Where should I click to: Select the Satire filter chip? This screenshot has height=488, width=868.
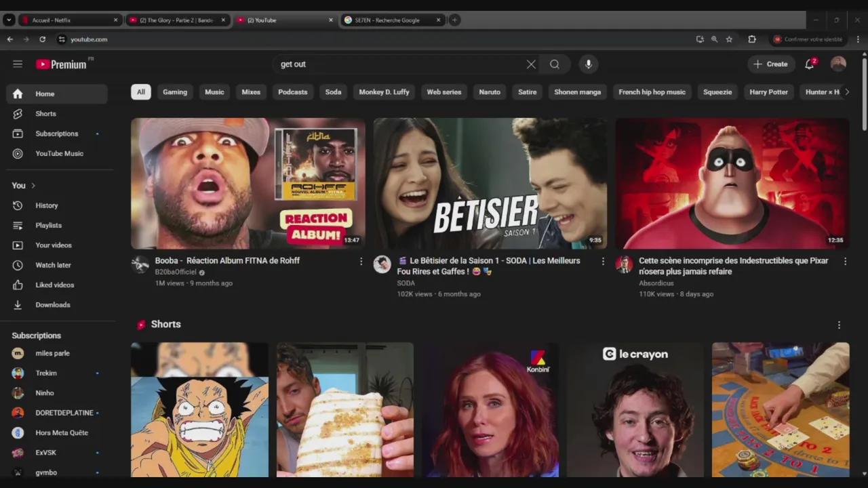point(528,92)
